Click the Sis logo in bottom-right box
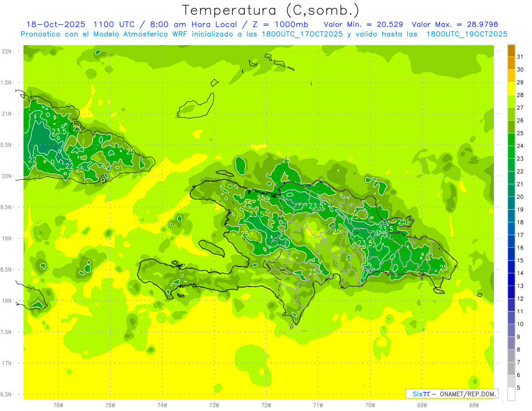Screen dimensions: 532x411 420,394
